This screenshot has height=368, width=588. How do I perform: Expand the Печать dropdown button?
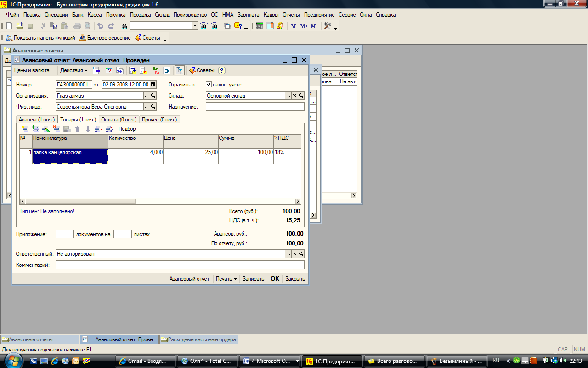click(x=226, y=279)
